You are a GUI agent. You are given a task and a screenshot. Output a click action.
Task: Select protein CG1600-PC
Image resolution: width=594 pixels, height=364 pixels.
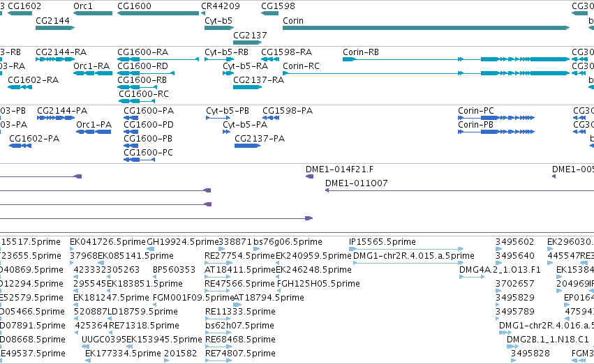(x=140, y=160)
